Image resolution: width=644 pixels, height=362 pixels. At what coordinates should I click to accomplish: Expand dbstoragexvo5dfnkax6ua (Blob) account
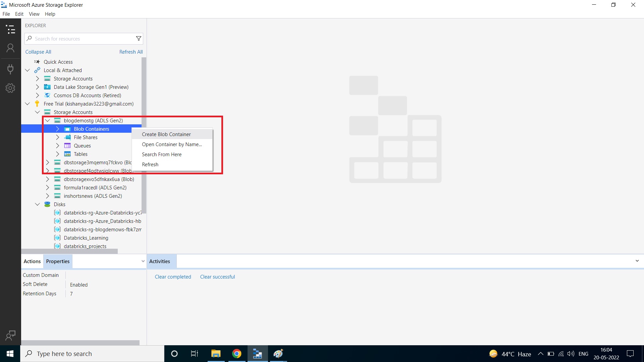pos(48,179)
